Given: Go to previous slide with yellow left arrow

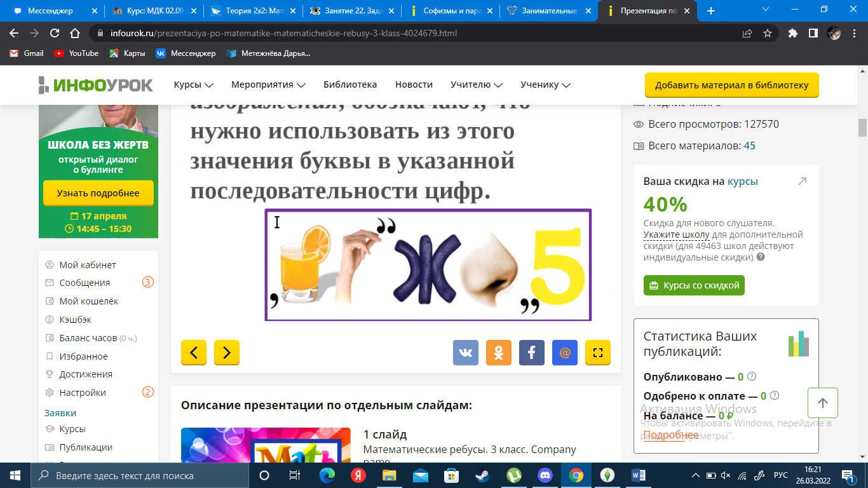Looking at the screenshot, I should coord(194,353).
